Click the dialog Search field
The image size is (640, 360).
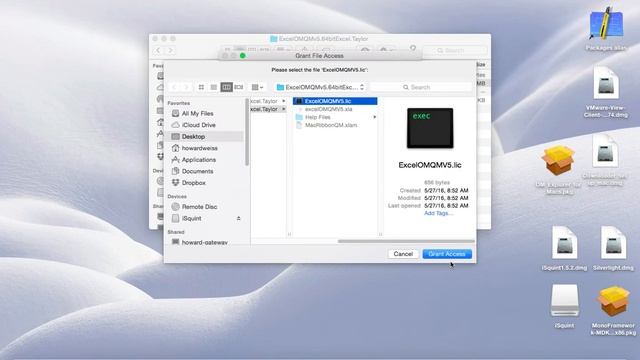(x=421, y=87)
